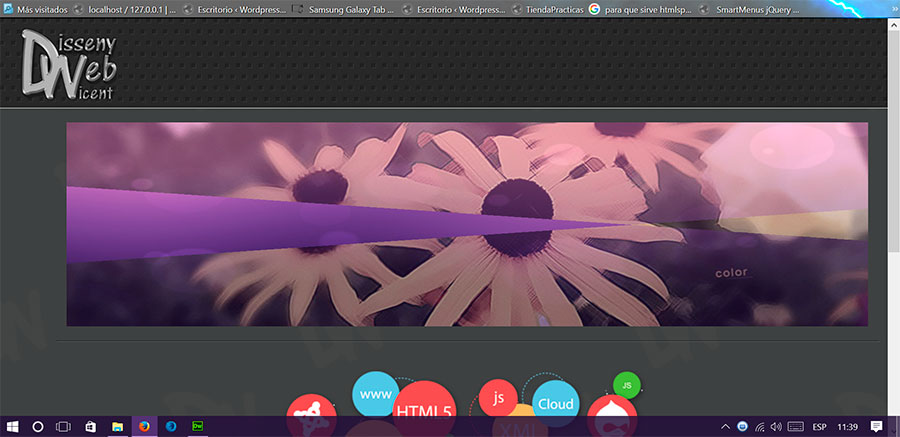Click the flower banner slider image
The width and height of the screenshot is (900, 437).
pos(467,224)
